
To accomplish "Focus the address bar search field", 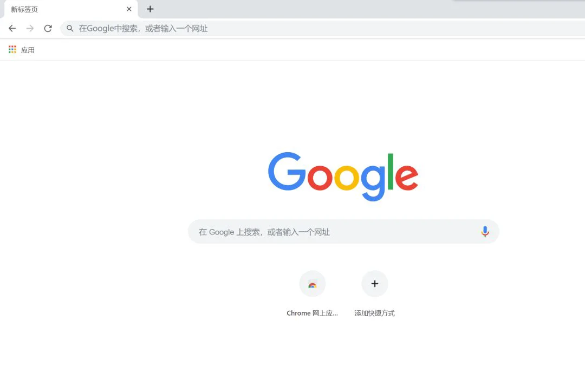I will [x=322, y=28].
